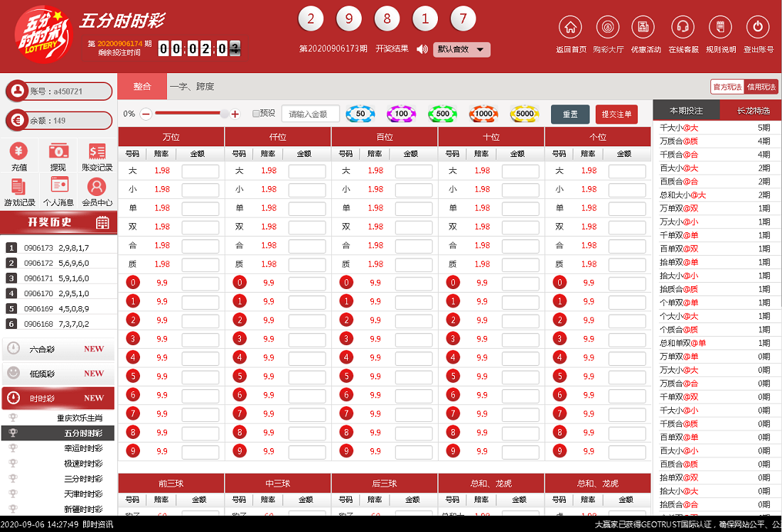Select the 5000 betting chip
The image size is (782, 532).
click(x=525, y=114)
